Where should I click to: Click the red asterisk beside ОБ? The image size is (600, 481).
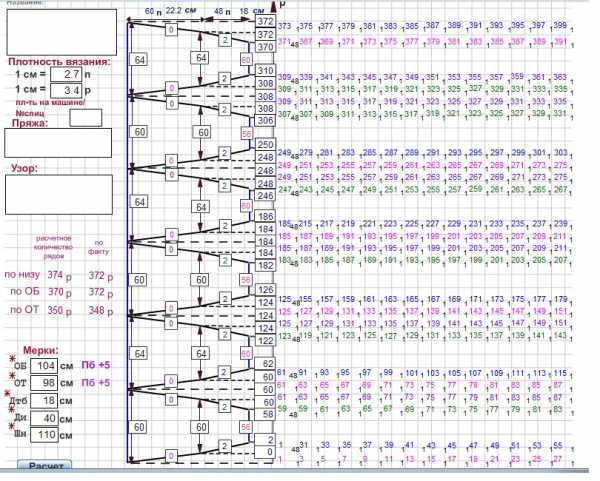coord(13,358)
